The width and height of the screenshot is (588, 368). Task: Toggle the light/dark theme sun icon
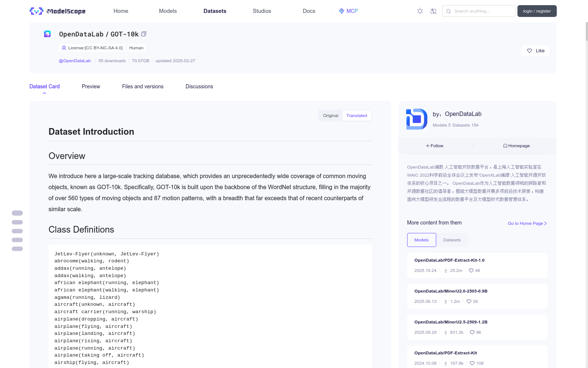420,11
